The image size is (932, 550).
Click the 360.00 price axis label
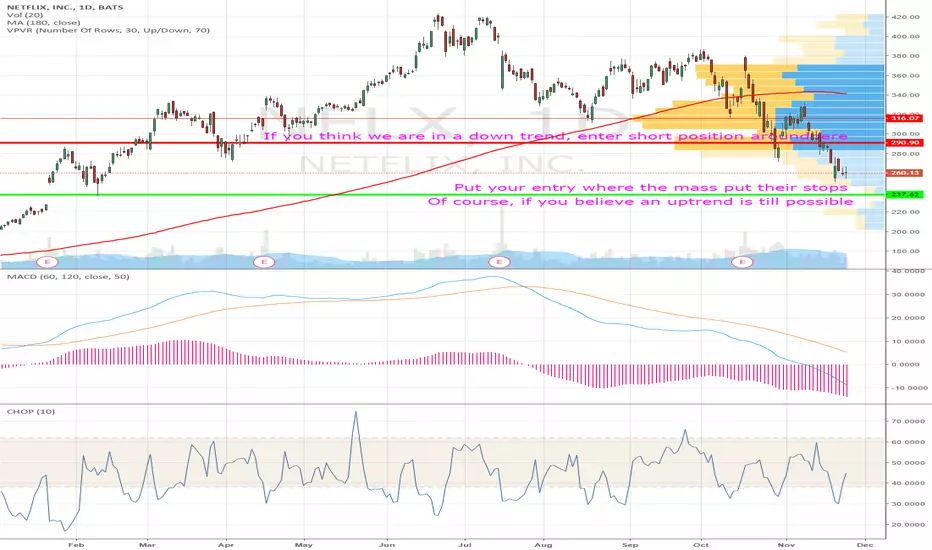tap(906, 76)
